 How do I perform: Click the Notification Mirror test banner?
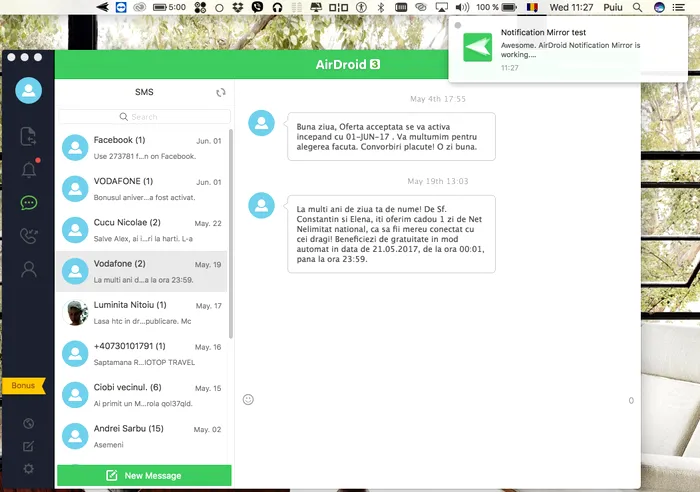tap(568, 50)
